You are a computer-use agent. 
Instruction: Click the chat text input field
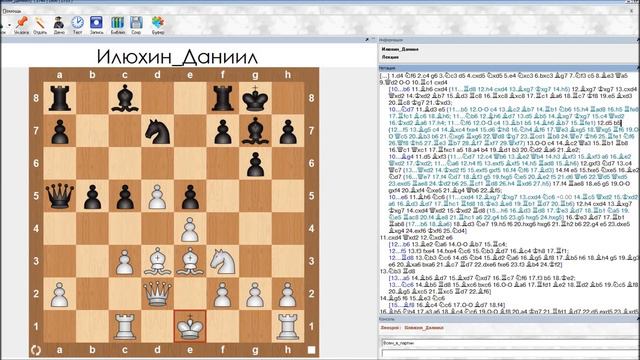click(510, 343)
